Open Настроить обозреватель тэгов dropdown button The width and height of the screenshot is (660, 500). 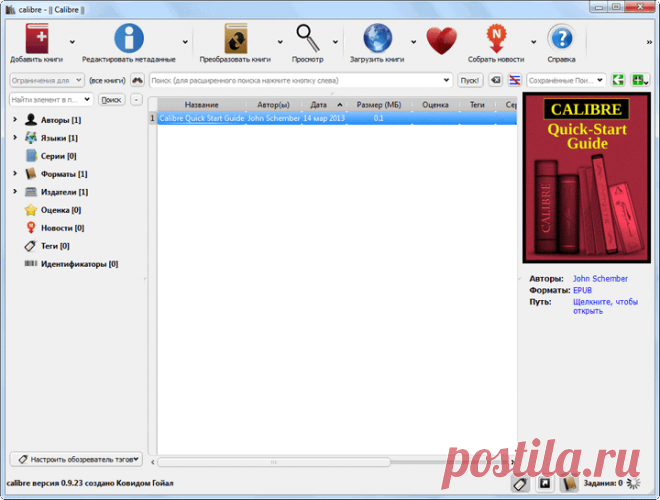pyautogui.click(x=76, y=459)
